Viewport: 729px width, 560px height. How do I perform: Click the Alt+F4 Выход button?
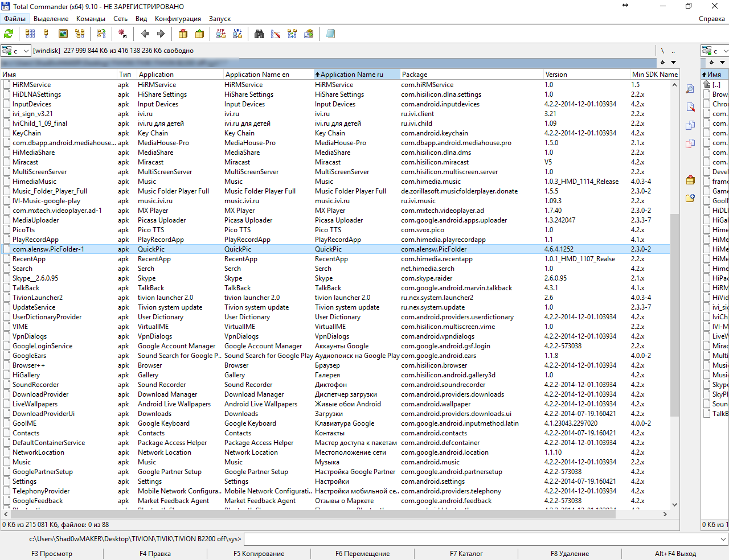click(675, 554)
